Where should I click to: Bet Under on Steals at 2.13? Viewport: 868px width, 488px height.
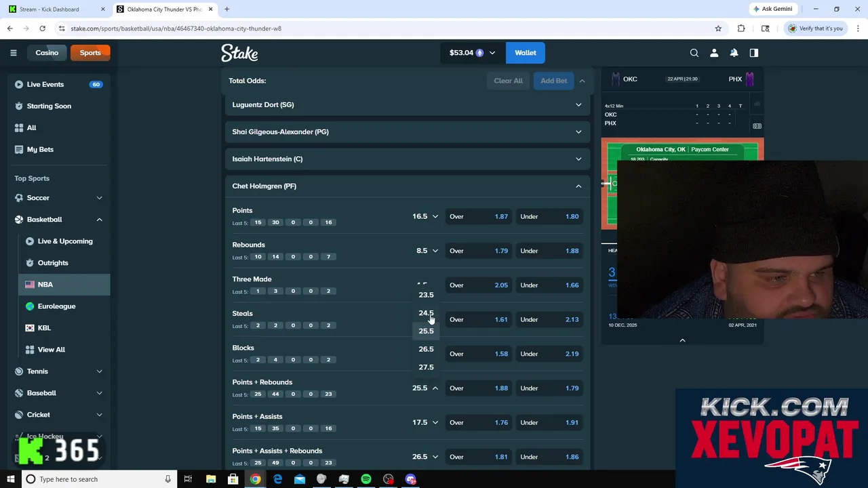pyautogui.click(x=549, y=319)
